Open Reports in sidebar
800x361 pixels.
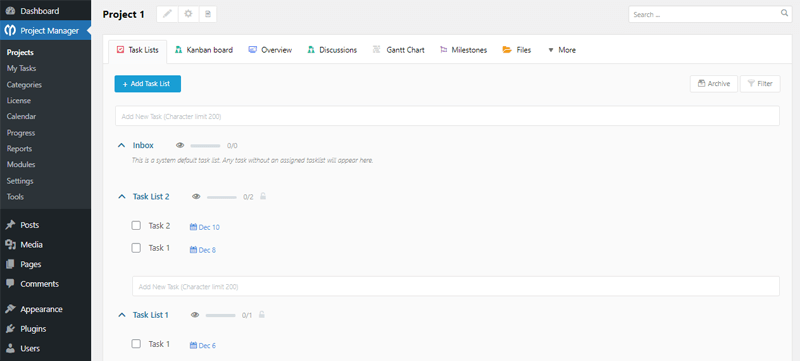coord(19,148)
